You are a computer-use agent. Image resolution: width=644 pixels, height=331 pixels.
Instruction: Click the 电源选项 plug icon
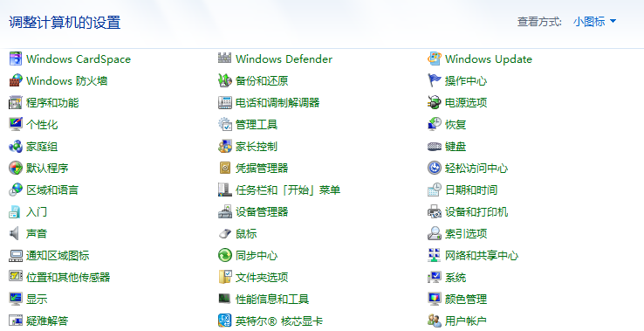coord(434,102)
